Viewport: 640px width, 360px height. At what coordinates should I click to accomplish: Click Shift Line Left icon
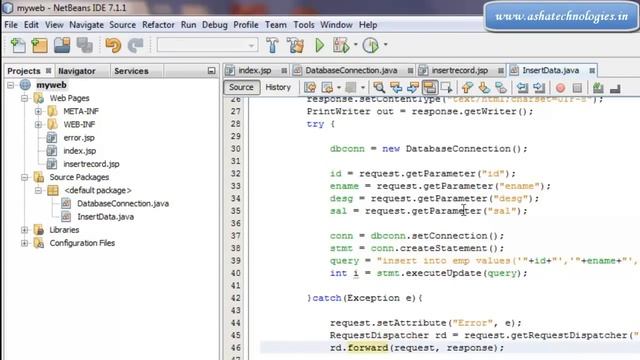point(522,87)
